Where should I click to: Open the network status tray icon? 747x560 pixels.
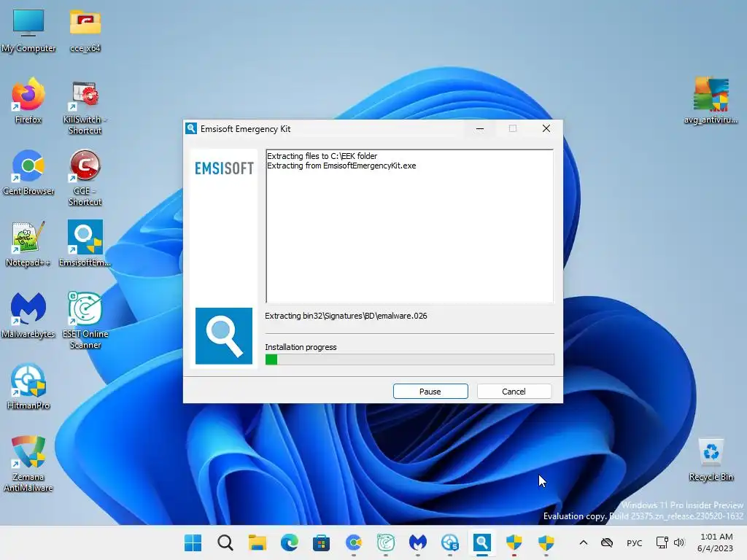662,542
